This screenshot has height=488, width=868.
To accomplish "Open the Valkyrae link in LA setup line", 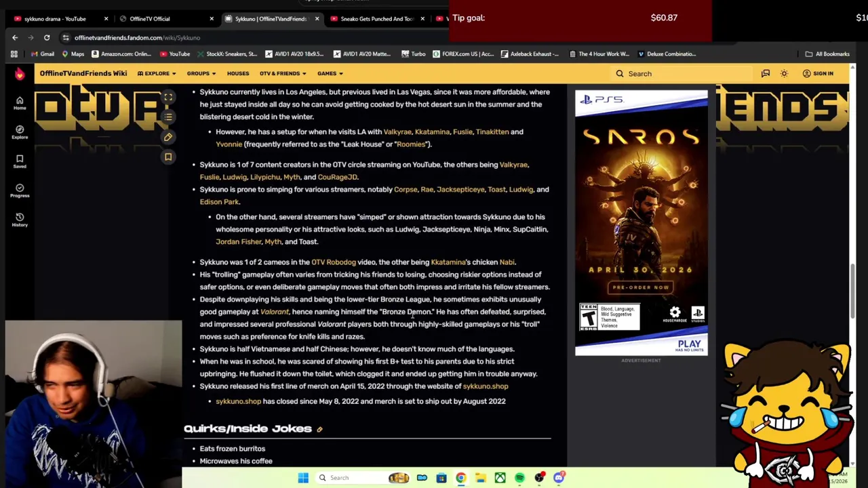I will [397, 132].
